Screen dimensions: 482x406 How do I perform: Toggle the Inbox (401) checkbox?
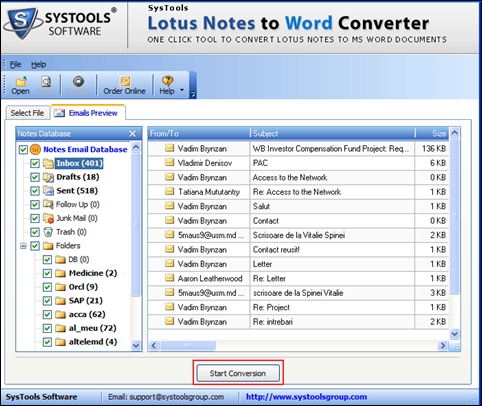pyautogui.click(x=35, y=163)
